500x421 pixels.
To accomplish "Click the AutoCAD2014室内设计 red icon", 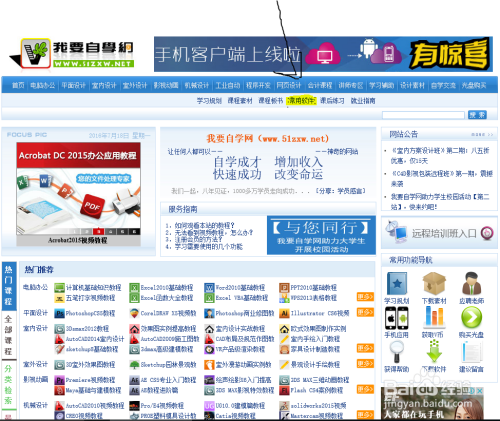I will (59, 339).
